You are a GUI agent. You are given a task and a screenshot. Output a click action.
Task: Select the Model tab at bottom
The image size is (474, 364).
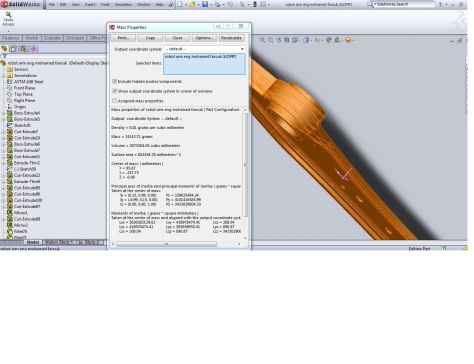click(33, 242)
